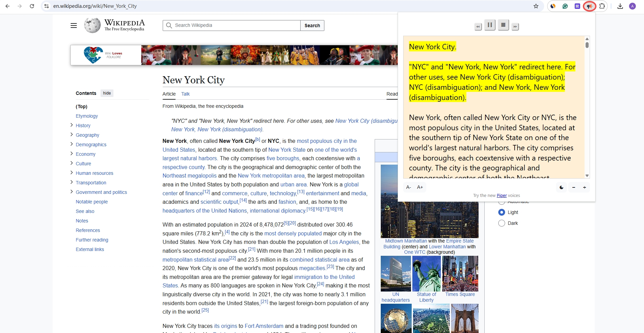Select the Light color theme radio button
This screenshot has height=333, width=644.
coord(502,212)
